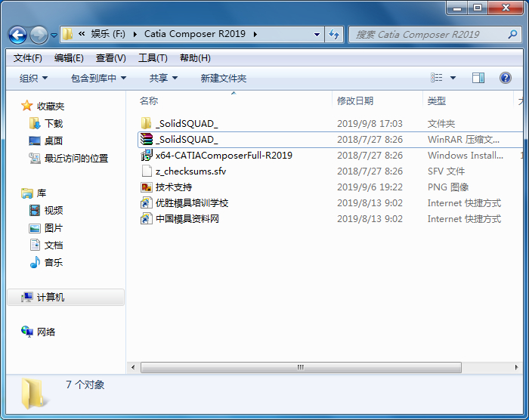
Task: Select 下载 in the navigation pane
Action: (54, 123)
